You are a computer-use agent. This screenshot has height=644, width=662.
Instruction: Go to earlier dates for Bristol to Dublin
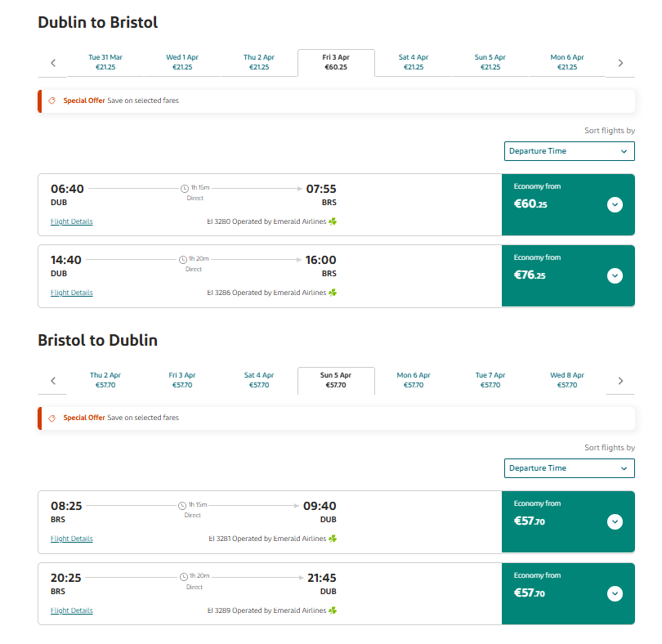point(53,381)
